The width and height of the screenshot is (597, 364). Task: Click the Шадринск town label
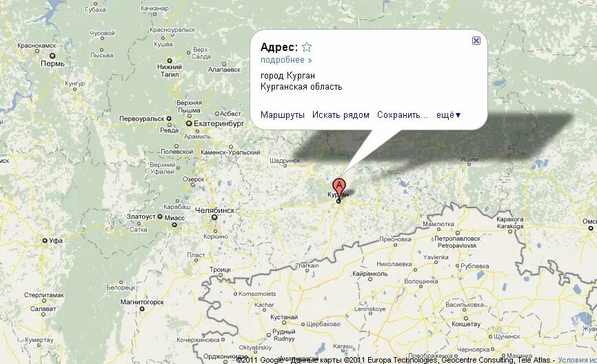pyautogui.click(x=285, y=161)
